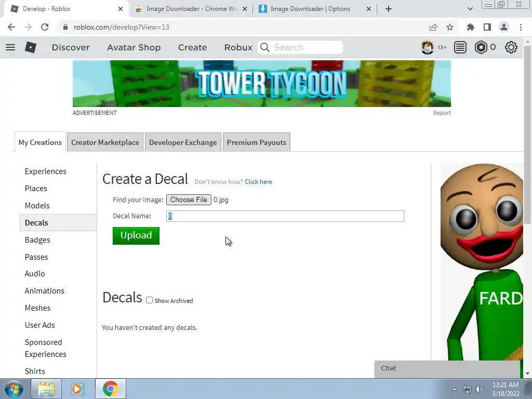Open the Robux balance icon

tap(481, 47)
